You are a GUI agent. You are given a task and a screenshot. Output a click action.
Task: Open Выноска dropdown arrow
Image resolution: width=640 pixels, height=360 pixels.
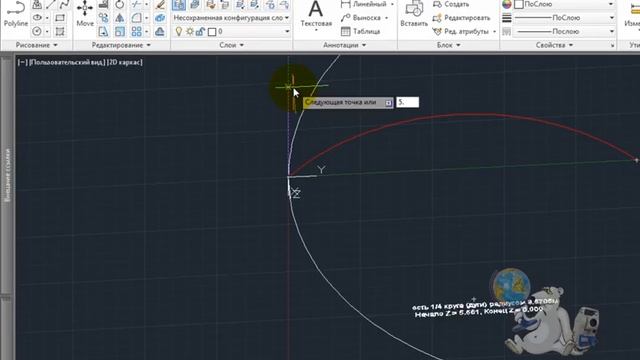pos(387,18)
